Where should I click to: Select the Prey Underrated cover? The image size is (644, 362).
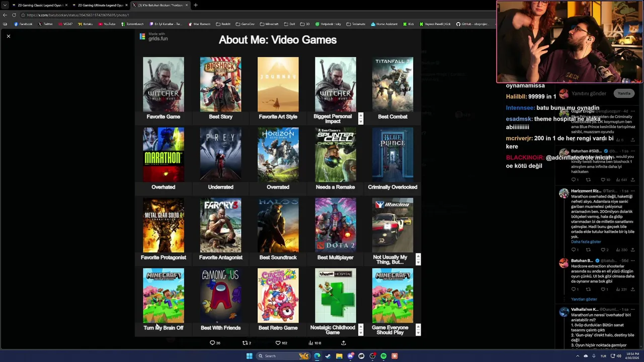coord(220,154)
